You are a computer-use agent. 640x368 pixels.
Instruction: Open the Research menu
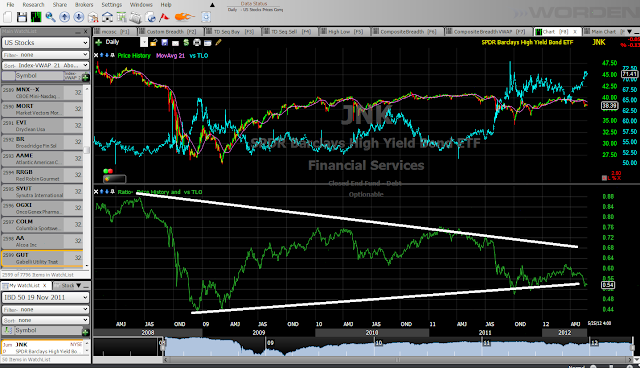coord(33,4)
